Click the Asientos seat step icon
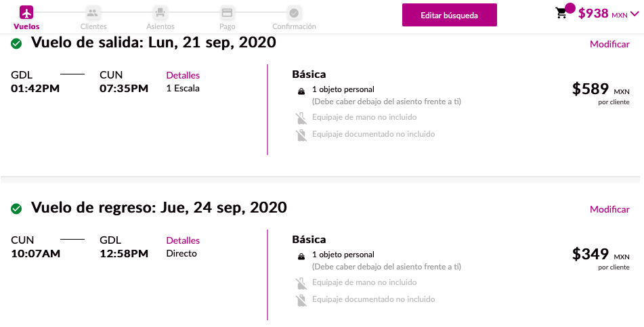Viewport: 644px width, 327px height. coord(160,12)
